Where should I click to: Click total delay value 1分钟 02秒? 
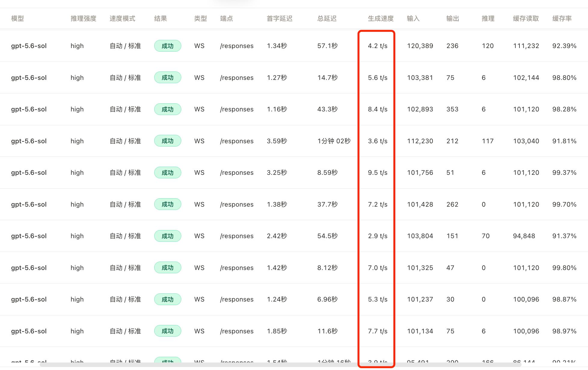[x=334, y=141]
